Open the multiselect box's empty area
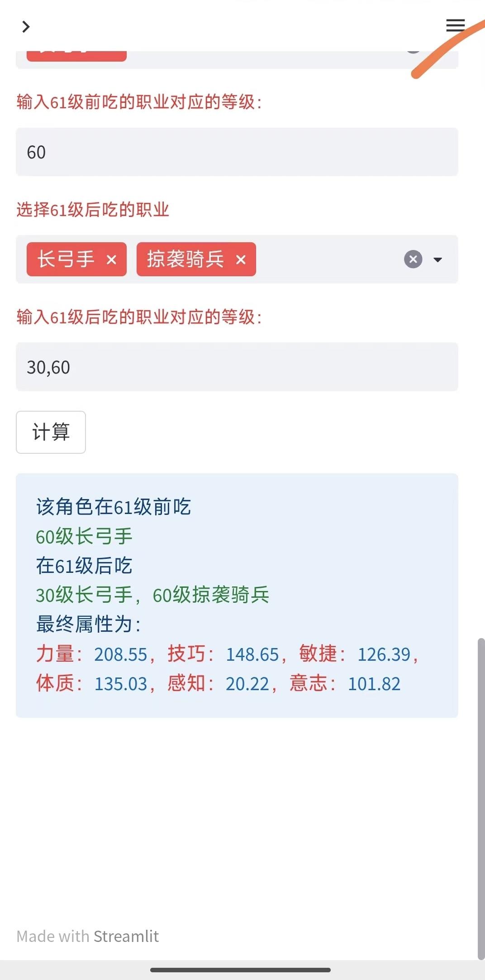This screenshot has height=980, width=485. click(x=329, y=259)
